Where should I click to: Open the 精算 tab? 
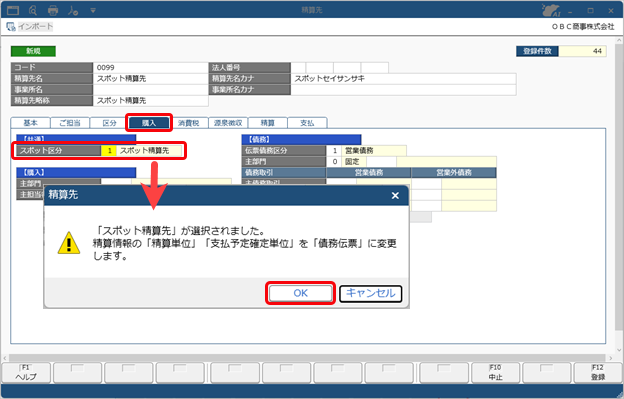coord(267,123)
